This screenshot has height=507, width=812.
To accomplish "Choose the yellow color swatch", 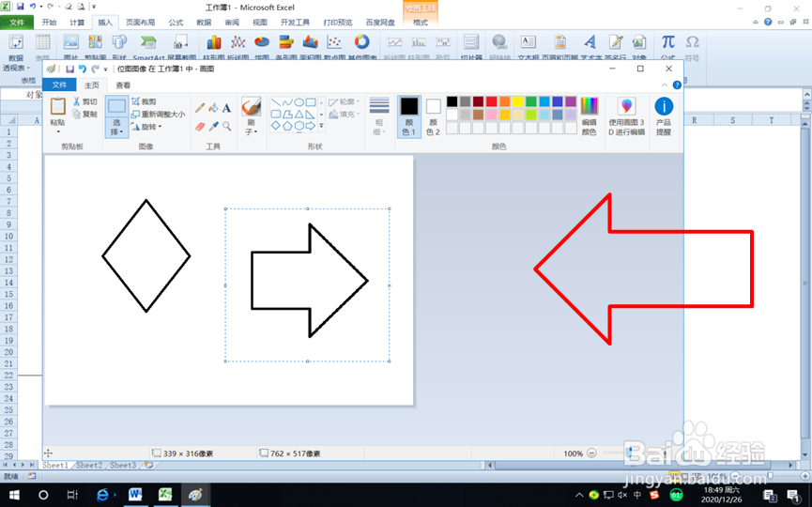I will coord(518,101).
